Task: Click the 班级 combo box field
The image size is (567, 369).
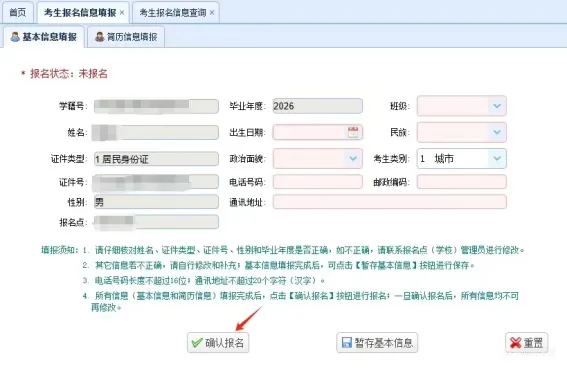Action: click(x=461, y=106)
